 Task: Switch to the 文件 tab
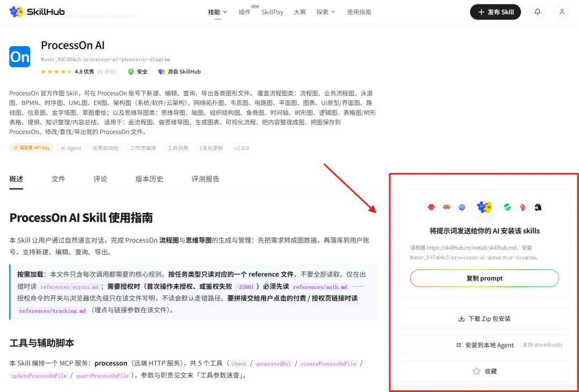(x=58, y=179)
